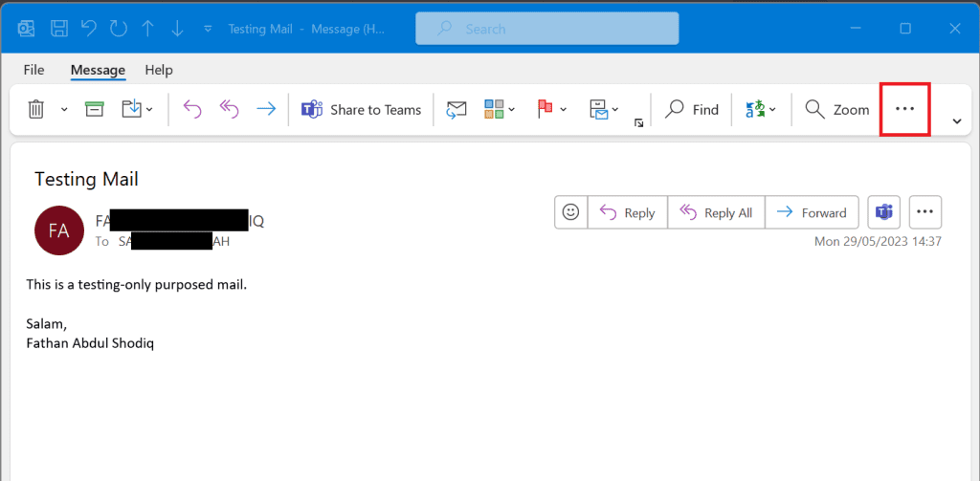Click the Find button in ribbon
The width and height of the screenshot is (980, 481).
(692, 109)
